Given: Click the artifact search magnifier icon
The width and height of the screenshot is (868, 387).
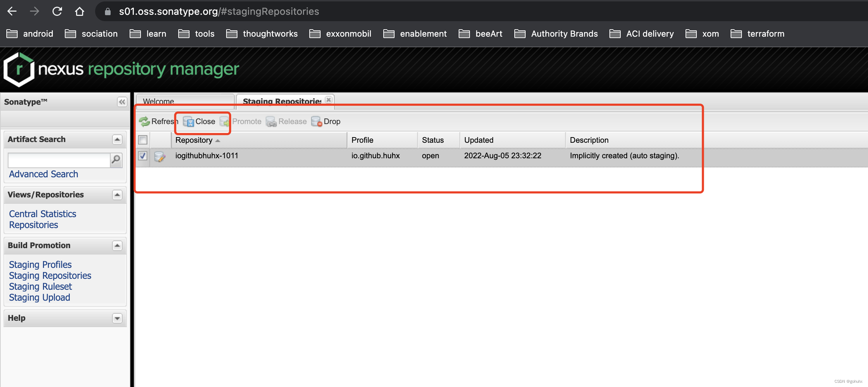Looking at the screenshot, I should [x=116, y=160].
